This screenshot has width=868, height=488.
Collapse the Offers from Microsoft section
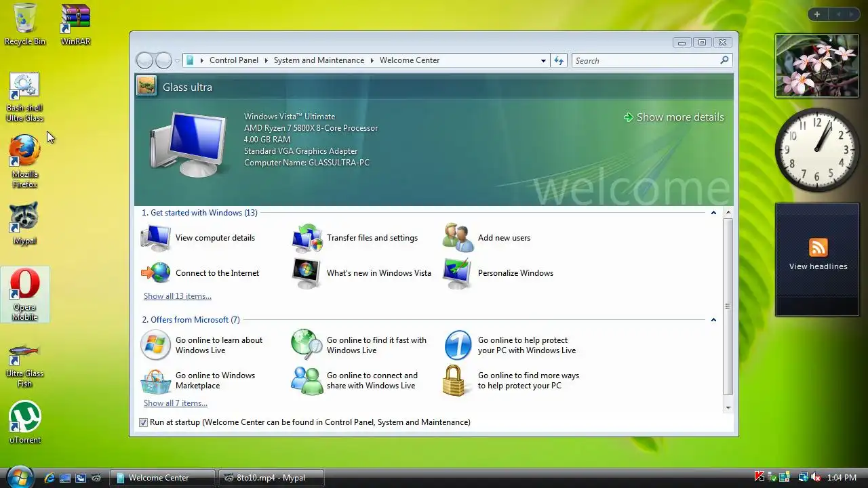pyautogui.click(x=713, y=320)
